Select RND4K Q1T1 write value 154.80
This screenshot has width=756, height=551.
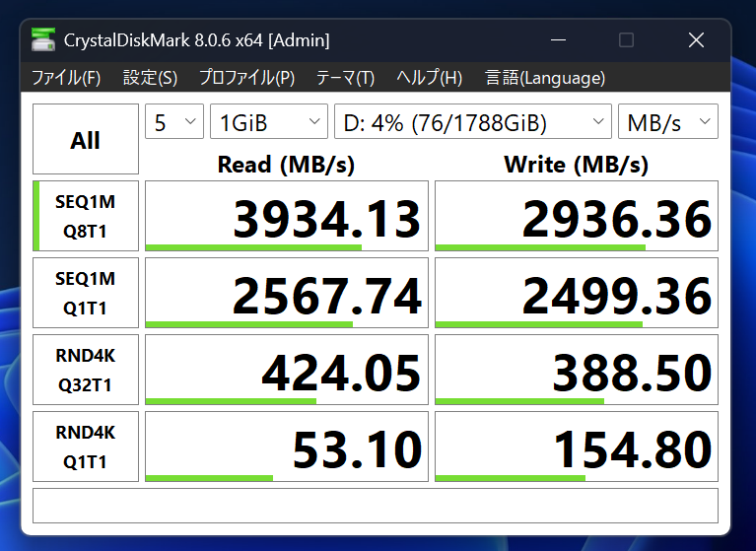[577, 447]
